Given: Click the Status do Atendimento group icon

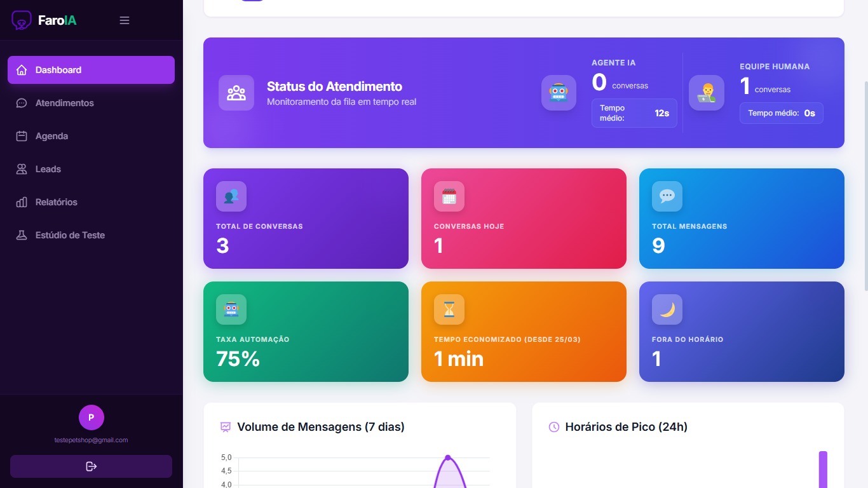Looking at the screenshot, I should [x=236, y=93].
